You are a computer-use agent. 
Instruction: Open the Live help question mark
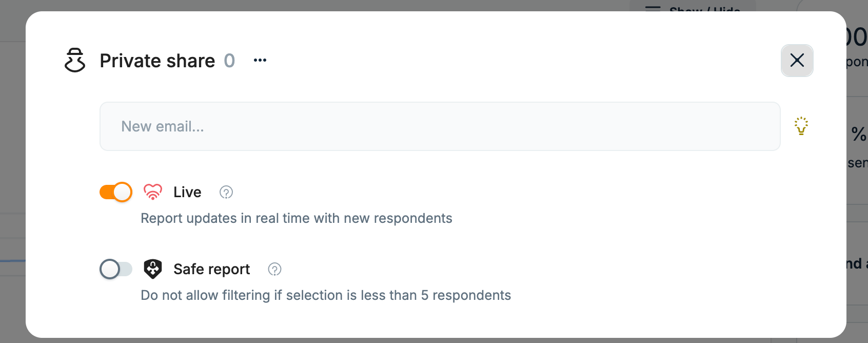click(x=226, y=192)
